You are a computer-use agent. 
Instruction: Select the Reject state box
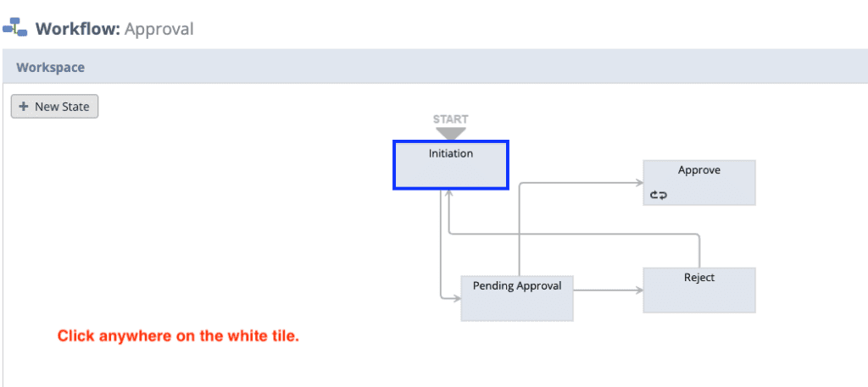[x=699, y=290]
